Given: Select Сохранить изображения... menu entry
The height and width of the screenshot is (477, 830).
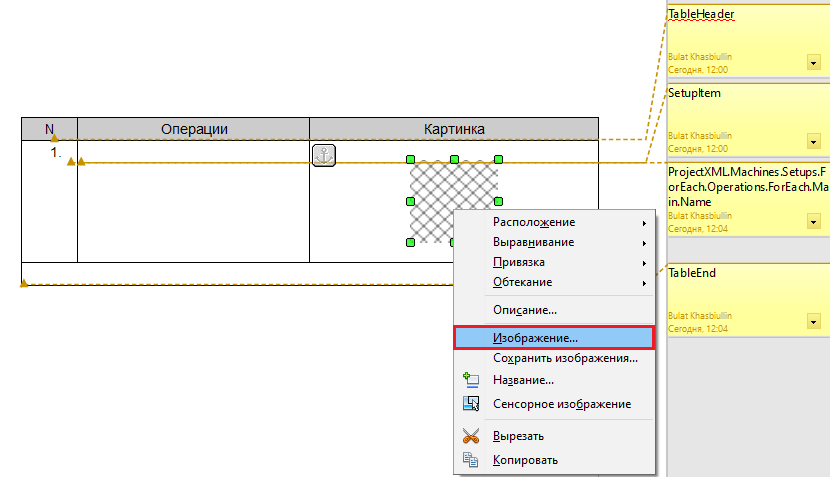Looking at the screenshot, I should click(x=565, y=358).
